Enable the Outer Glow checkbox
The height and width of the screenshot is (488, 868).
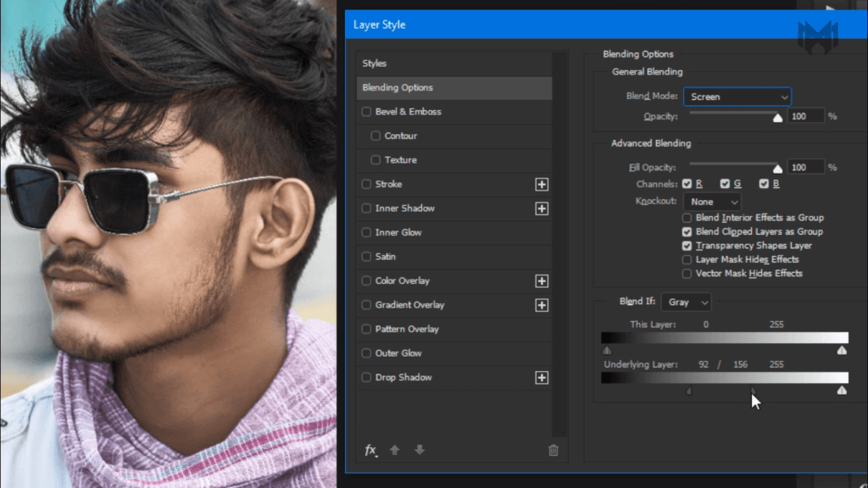click(x=366, y=353)
